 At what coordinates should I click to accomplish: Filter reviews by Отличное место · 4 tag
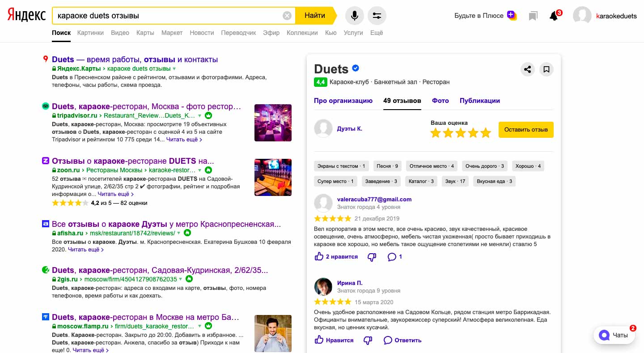pos(432,166)
